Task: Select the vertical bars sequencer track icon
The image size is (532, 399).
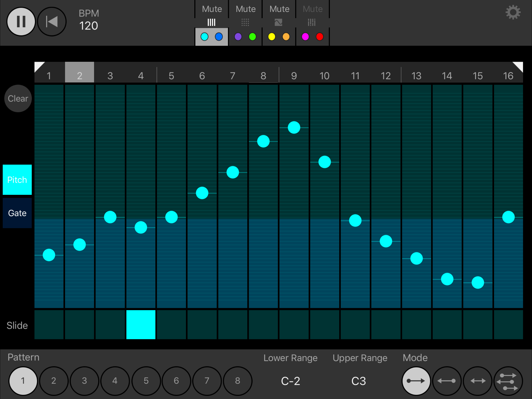Action: pos(211,23)
